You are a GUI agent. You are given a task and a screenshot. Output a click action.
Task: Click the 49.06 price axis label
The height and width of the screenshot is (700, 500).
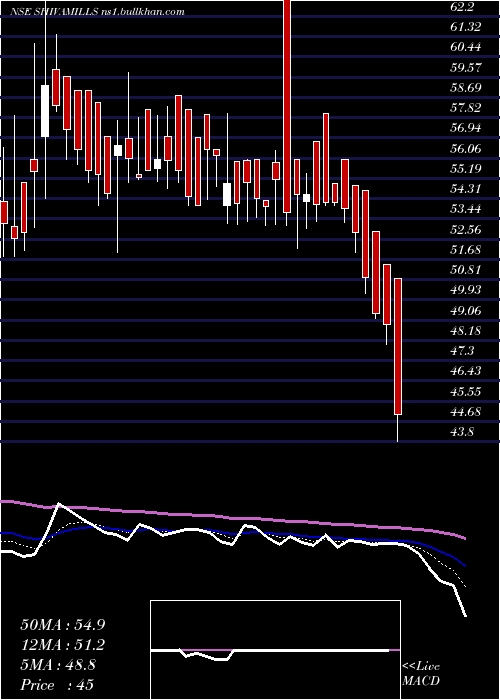(x=465, y=310)
